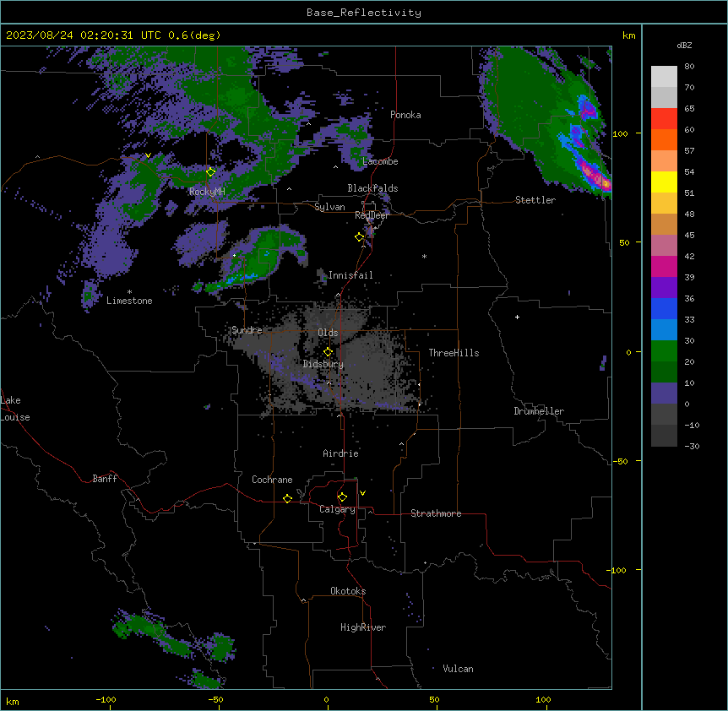
Task: Click the yellow diamond marker between Olds and Didsbury
Action: (328, 352)
